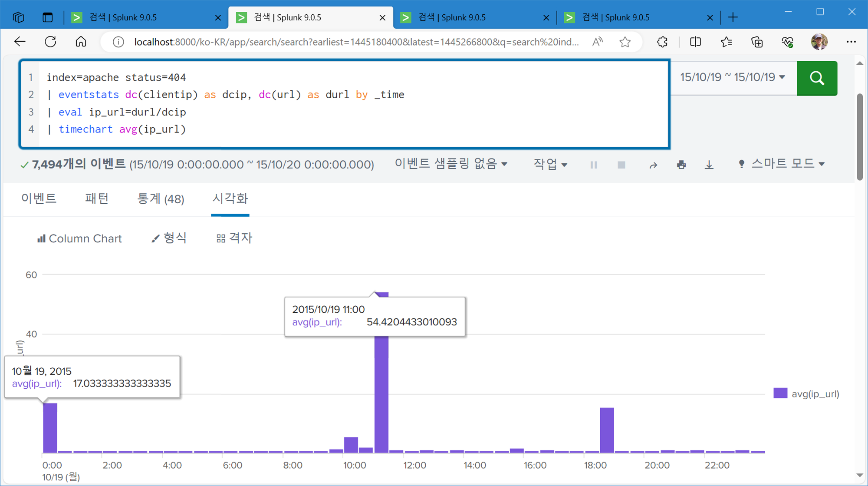Image resolution: width=868 pixels, height=486 pixels.
Task: Open the 형식 format options
Action: [x=169, y=238]
